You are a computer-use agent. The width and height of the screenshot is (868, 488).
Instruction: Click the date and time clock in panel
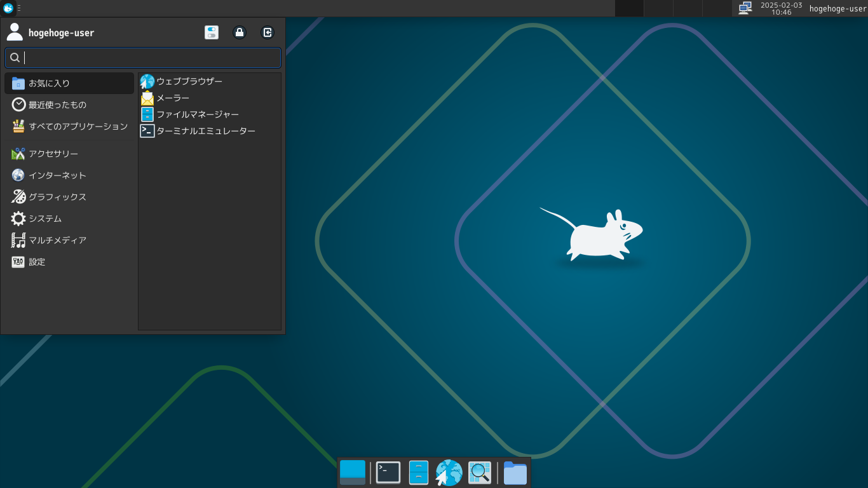coord(781,8)
